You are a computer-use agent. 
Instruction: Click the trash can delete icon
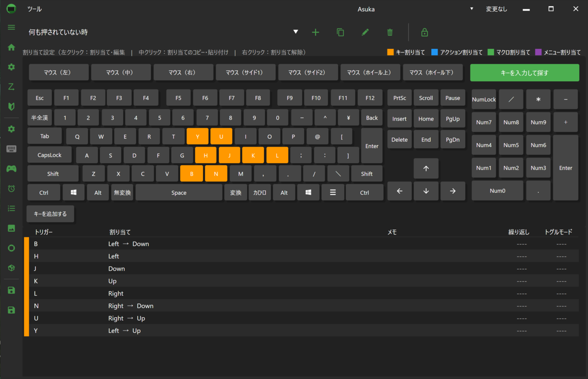point(390,32)
